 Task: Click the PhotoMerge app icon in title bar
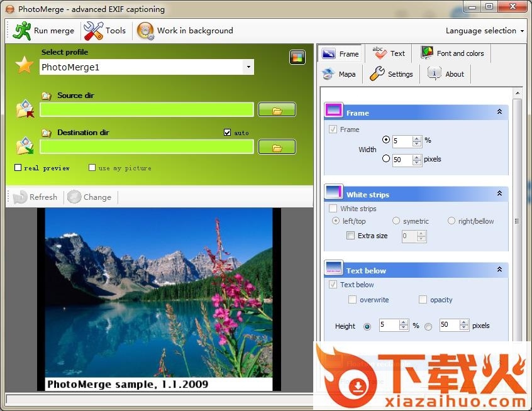[10, 9]
